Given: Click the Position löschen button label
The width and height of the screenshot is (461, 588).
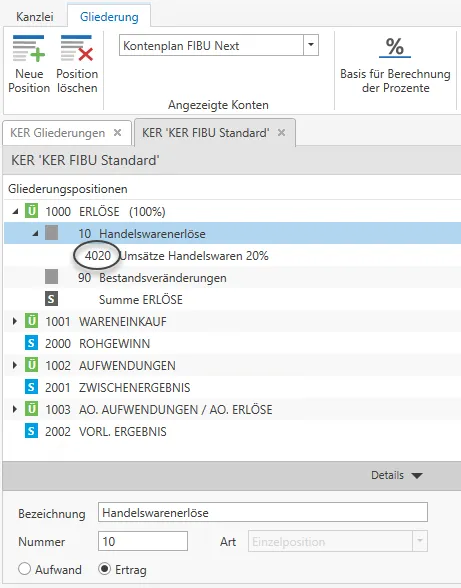Looking at the screenshot, I should (77, 81).
